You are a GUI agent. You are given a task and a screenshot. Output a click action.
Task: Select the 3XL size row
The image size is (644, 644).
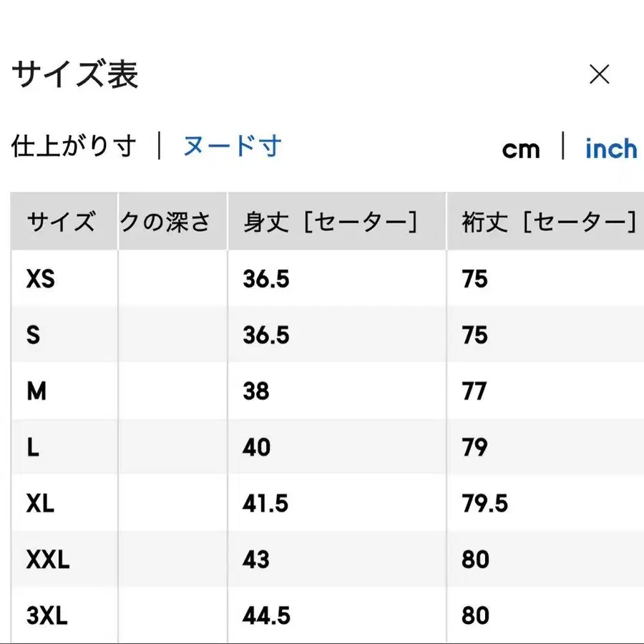(x=47, y=615)
